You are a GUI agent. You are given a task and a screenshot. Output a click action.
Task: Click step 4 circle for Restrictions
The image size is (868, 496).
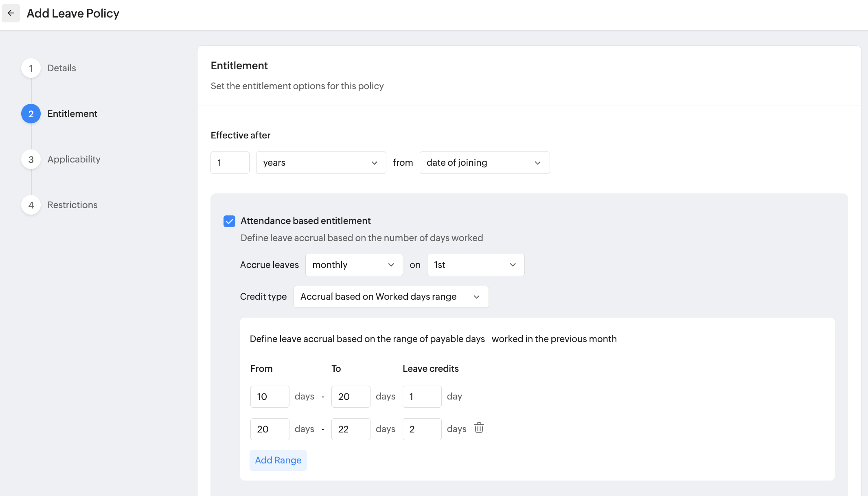[31, 205]
